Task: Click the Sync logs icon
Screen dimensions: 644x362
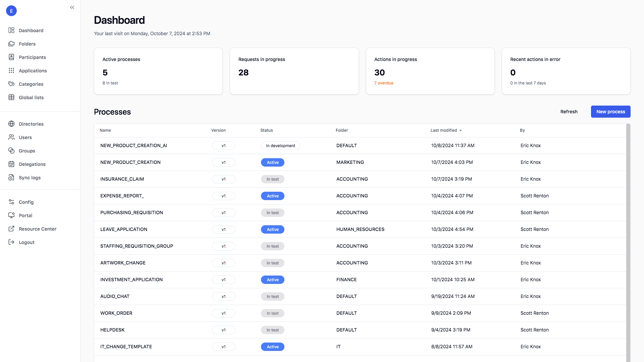Action: coord(11,178)
